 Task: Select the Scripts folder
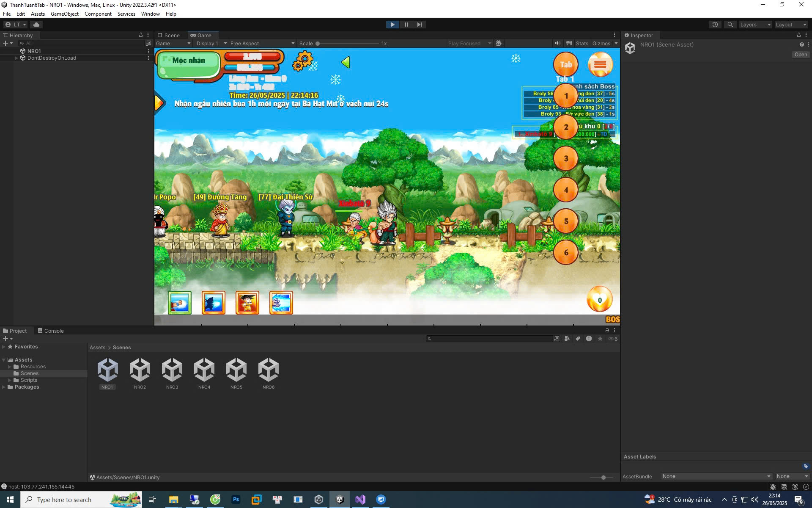(29, 380)
